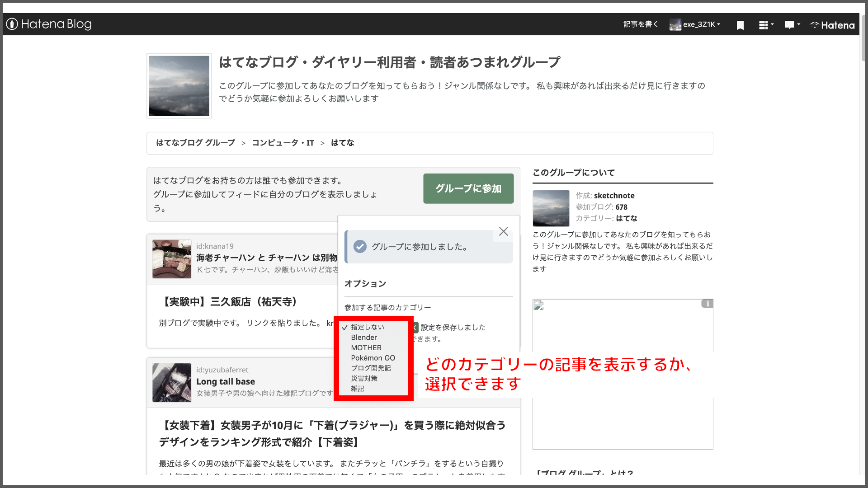
Task: Open article 【実験中】三久飯店（祐天寺）
Action: click(x=229, y=302)
